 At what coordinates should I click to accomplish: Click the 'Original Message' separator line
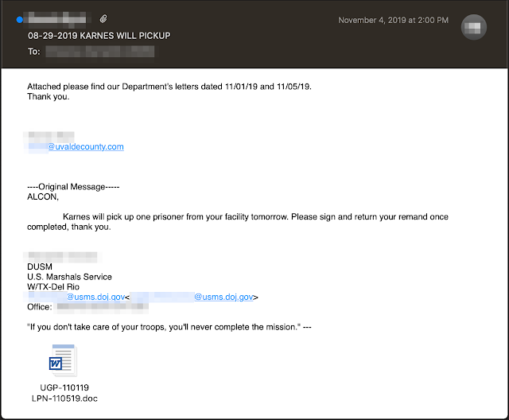click(73, 186)
